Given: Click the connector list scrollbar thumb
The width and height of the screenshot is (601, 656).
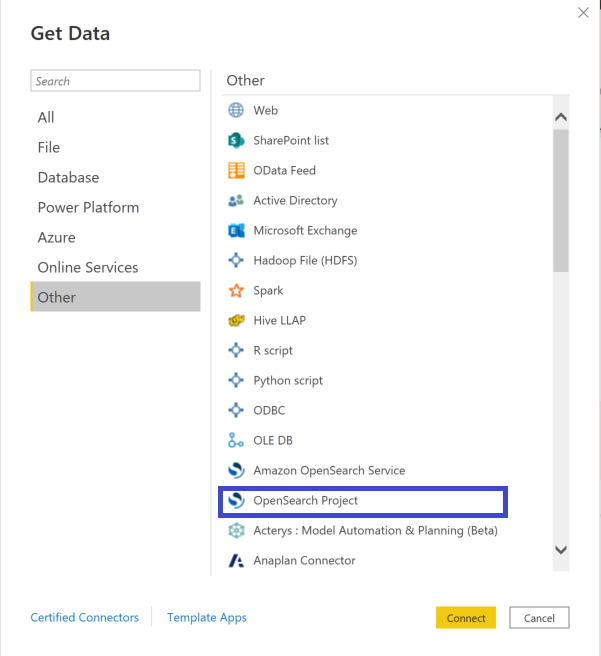Looking at the screenshot, I should pyautogui.click(x=561, y=201).
